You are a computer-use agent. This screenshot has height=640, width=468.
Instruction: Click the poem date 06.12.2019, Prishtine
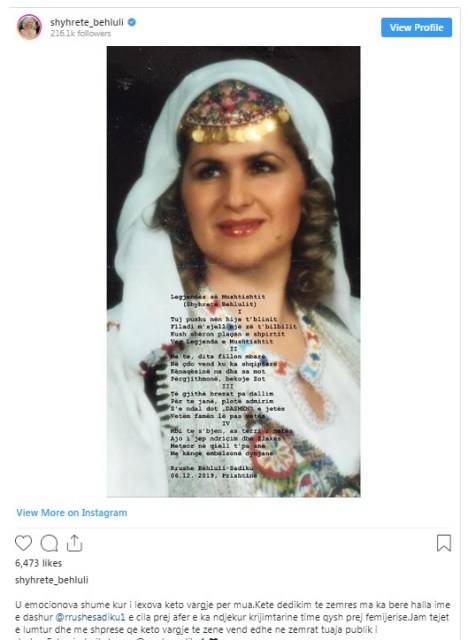point(214,476)
